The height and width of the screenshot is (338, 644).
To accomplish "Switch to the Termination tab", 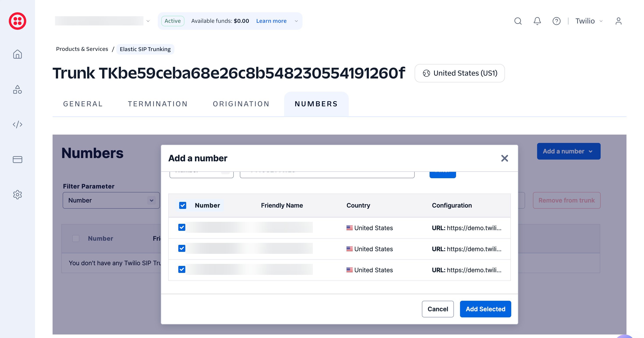I will [158, 104].
